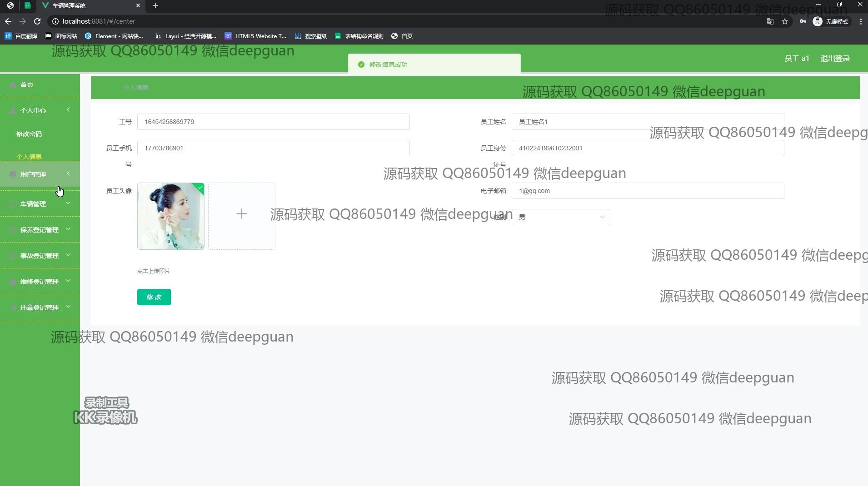The height and width of the screenshot is (486, 868).
Task: Expand the 保养登记管理 sidebar menu
Action: (x=40, y=230)
